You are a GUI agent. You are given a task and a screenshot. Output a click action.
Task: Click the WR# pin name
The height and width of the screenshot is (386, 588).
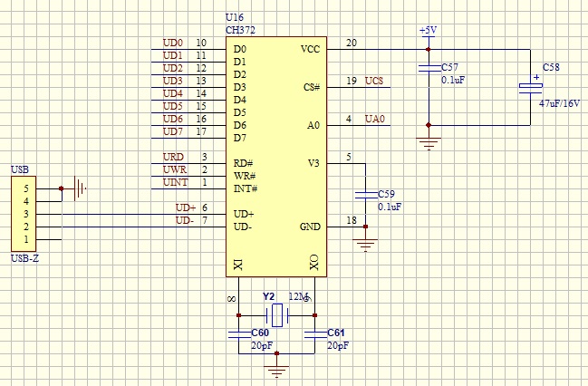pyautogui.click(x=245, y=176)
